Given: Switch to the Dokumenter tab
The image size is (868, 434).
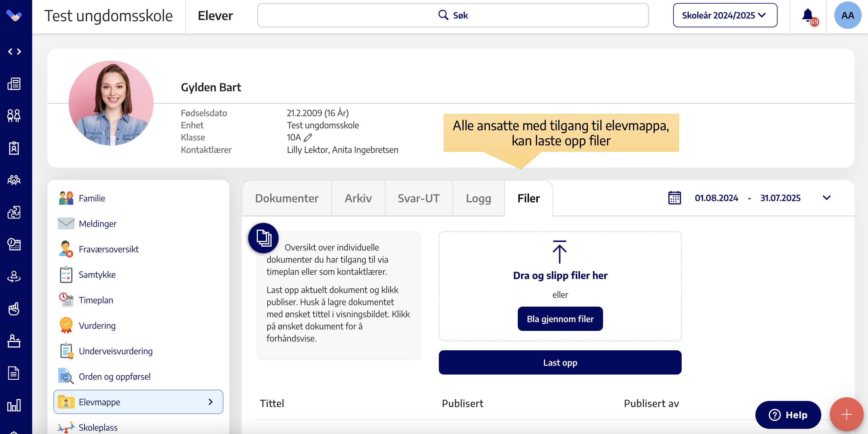Looking at the screenshot, I should tap(286, 198).
